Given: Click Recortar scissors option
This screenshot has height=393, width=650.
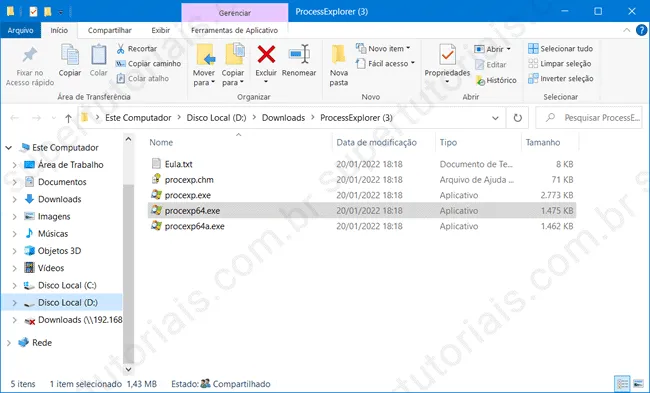Looking at the screenshot, I should coord(136,49).
